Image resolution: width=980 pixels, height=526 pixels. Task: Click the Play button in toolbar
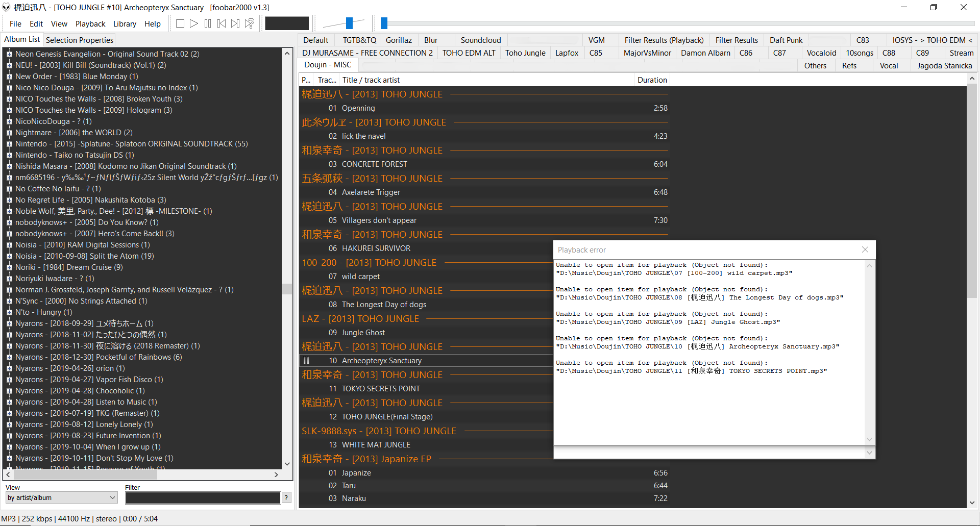(194, 23)
